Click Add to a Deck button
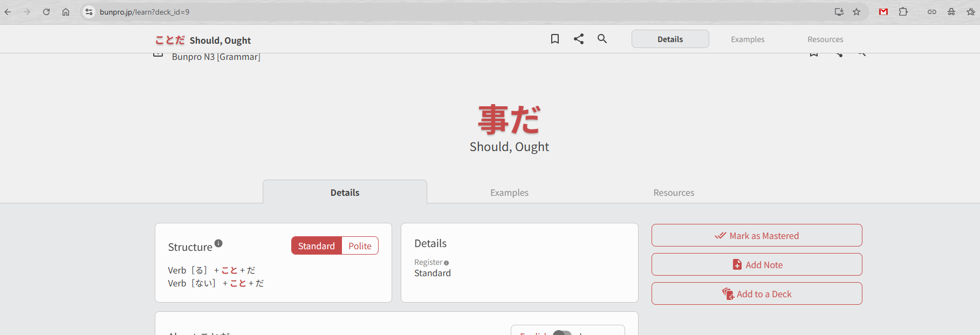This screenshot has width=980, height=335. 757,294
